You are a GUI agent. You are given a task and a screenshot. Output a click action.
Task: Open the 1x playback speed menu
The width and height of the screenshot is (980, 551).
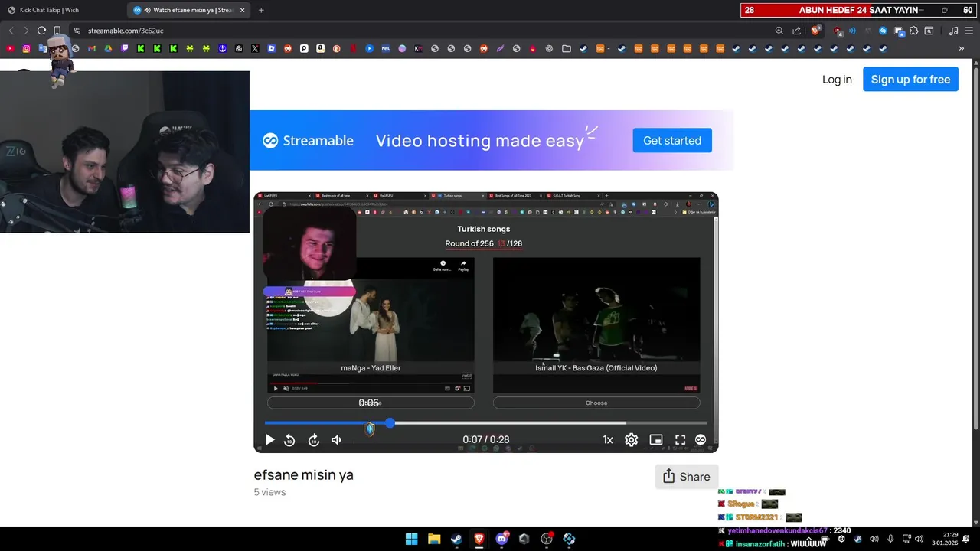(x=608, y=440)
